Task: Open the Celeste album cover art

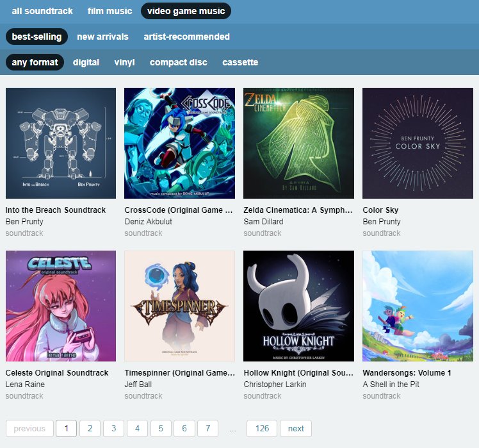Action: click(61, 306)
